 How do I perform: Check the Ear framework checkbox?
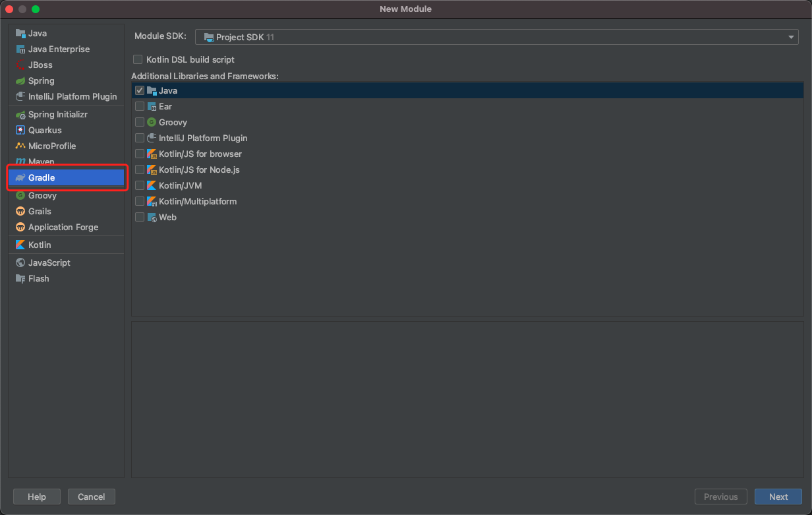point(140,106)
